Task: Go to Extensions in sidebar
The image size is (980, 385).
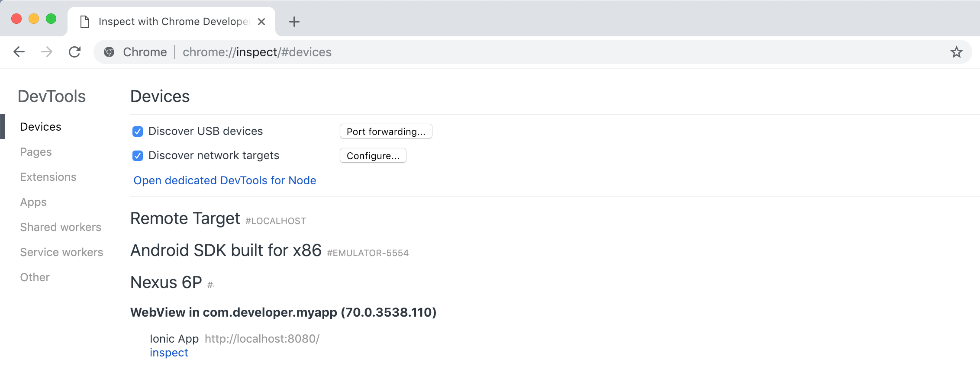Action: (48, 177)
